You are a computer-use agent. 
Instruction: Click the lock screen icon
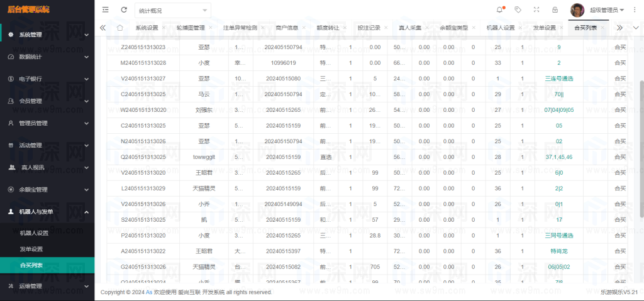555,10
